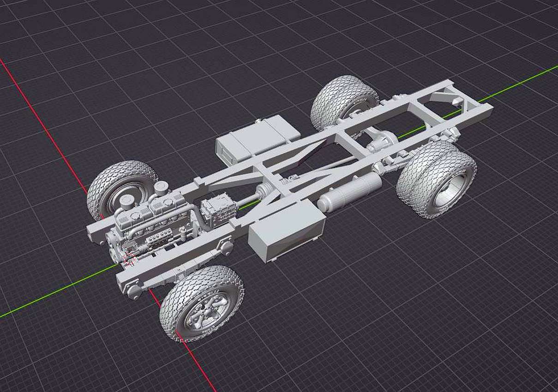This screenshot has width=558, height=392.
Task: Select the front wheel with five-spoke hub
Action: click(x=201, y=303)
